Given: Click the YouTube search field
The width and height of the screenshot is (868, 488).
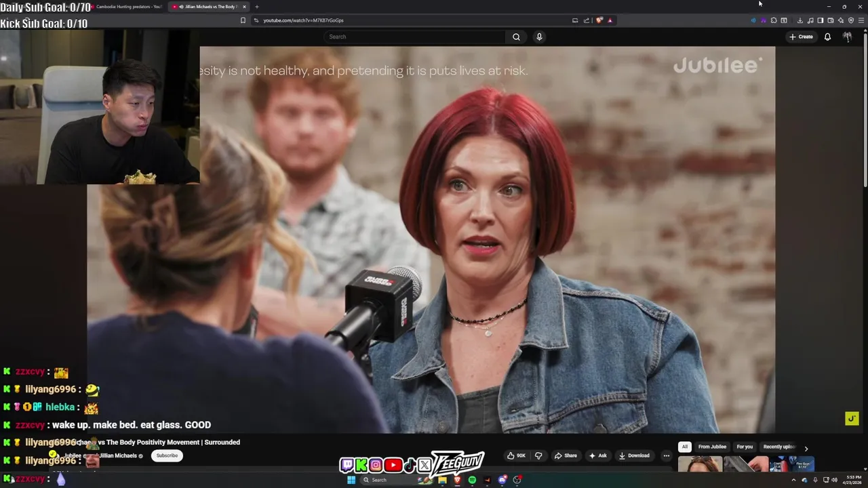Looking at the screenshot, I should coord(415,37).
